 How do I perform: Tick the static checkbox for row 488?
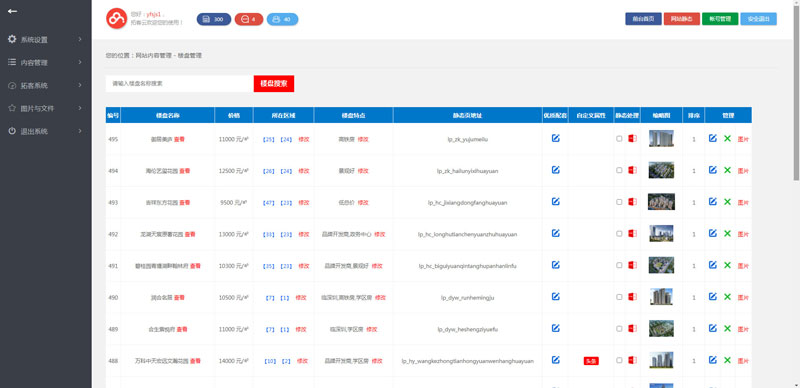pos(619,360)
